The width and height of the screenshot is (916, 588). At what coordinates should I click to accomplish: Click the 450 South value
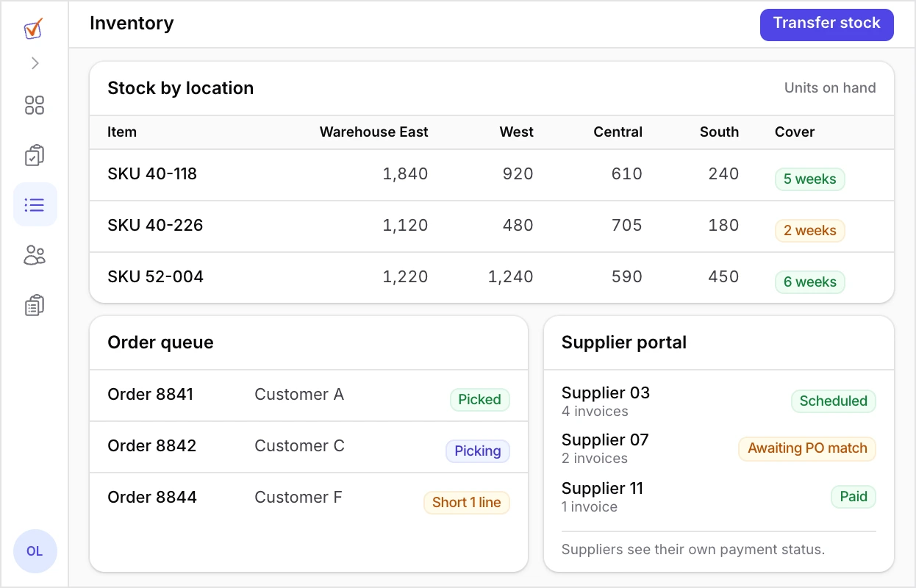723,277
